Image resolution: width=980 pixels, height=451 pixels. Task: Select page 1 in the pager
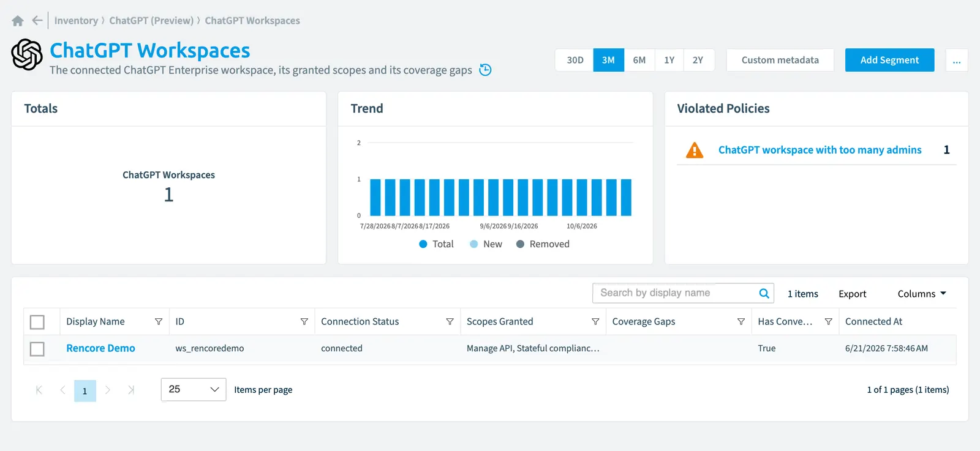pos(85,390)
